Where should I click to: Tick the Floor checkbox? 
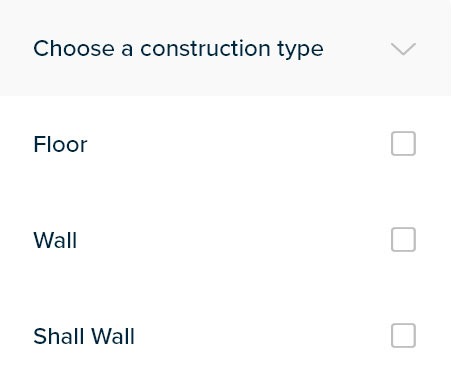pyautogui.click(x=403, y=144)
